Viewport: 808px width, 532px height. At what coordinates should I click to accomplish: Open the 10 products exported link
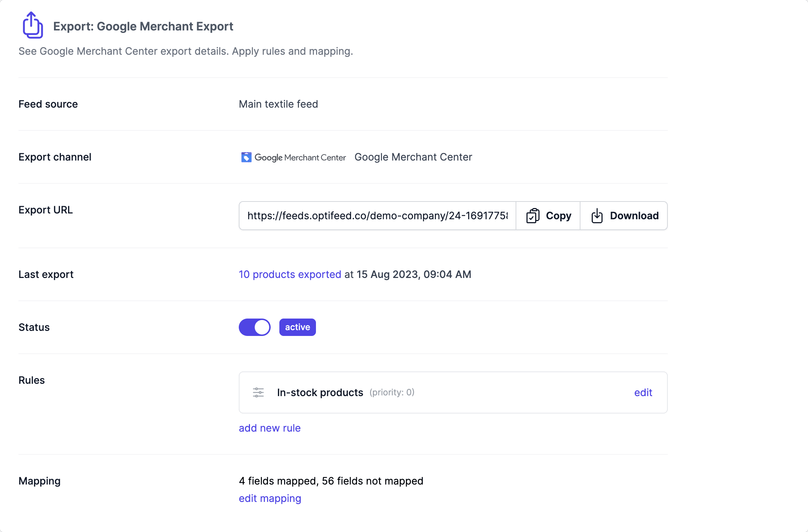pyautogui.click(x=290, y=274)
